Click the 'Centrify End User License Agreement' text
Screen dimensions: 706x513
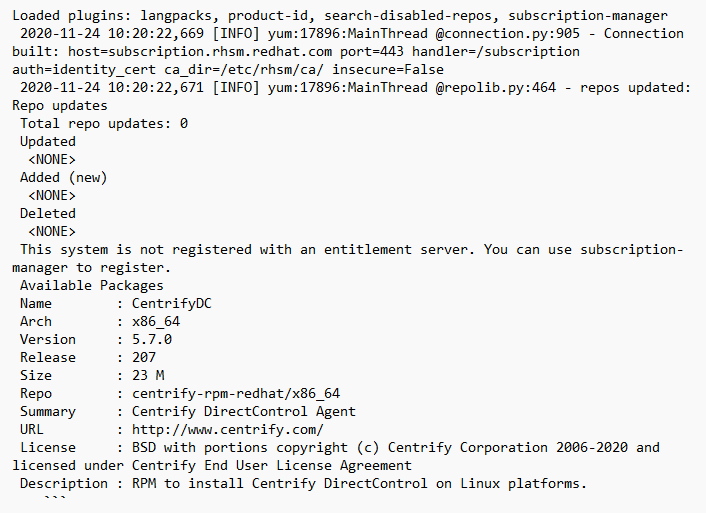(272, 465)
